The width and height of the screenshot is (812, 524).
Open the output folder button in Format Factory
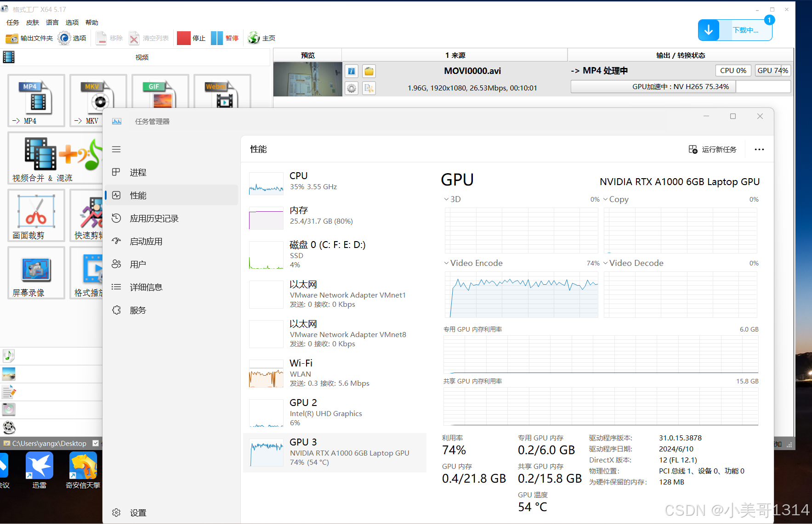29,38
